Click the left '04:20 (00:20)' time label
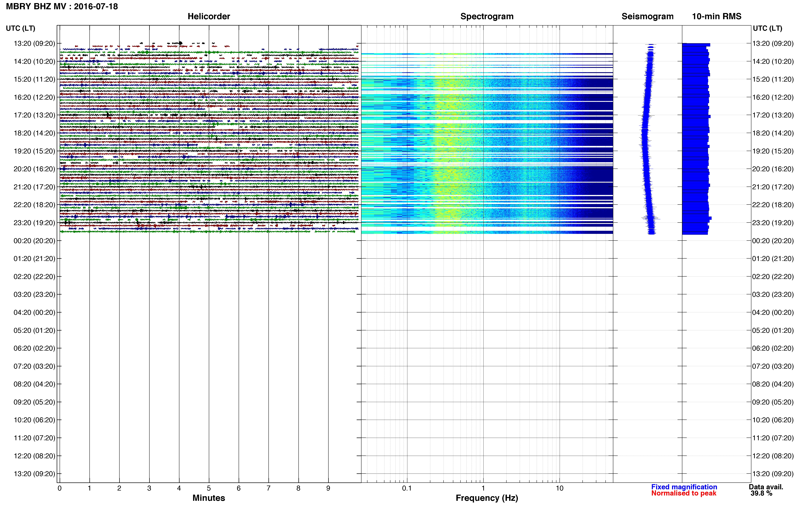This screenshot has width=812, height=508. coord(34,312)
